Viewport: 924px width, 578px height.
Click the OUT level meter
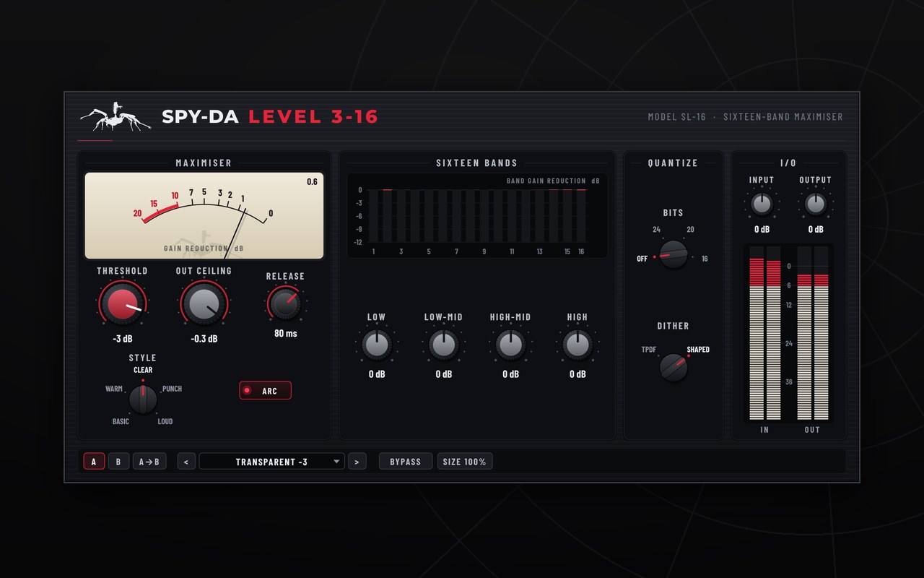813,332
